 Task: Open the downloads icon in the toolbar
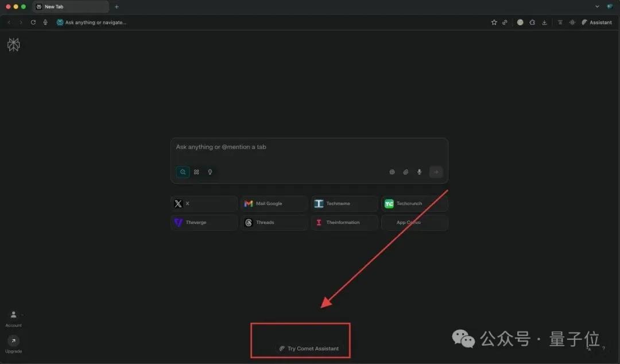click(544, 22)
